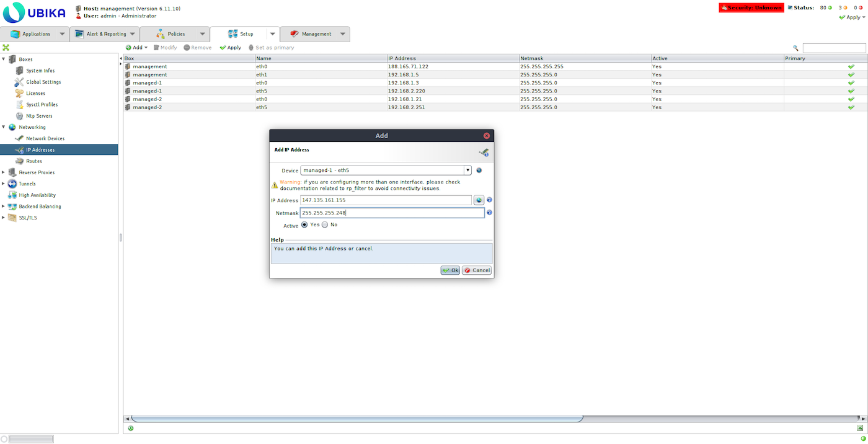Open the Routes item under Networking
Viewport: 868px width, 444px height.
[x=33, y=161]
